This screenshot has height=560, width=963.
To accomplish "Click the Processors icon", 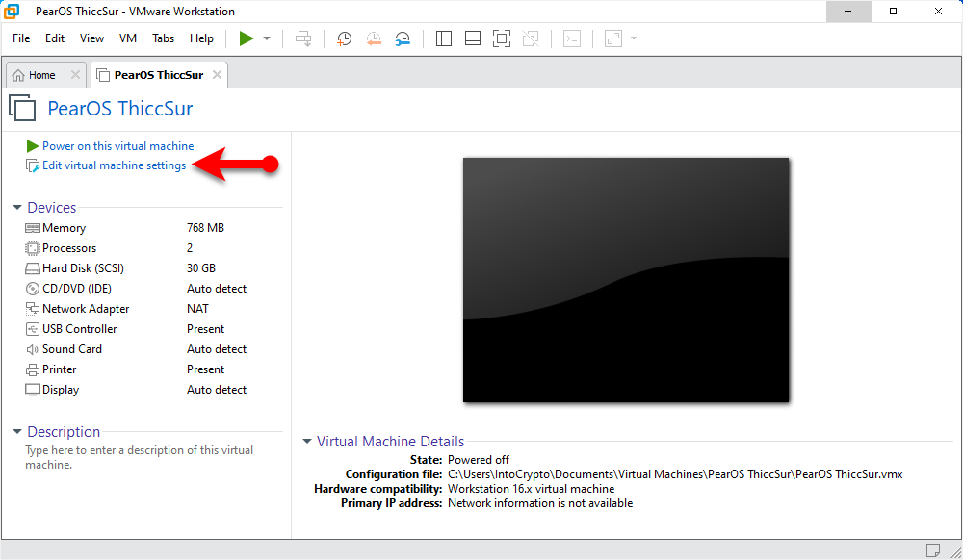I will click(33, 248).
